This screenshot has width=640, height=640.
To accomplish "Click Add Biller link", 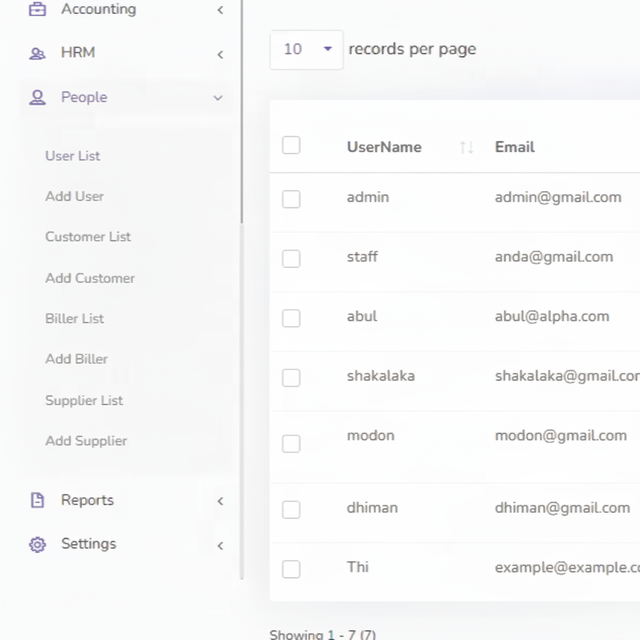I will [76, 359].
